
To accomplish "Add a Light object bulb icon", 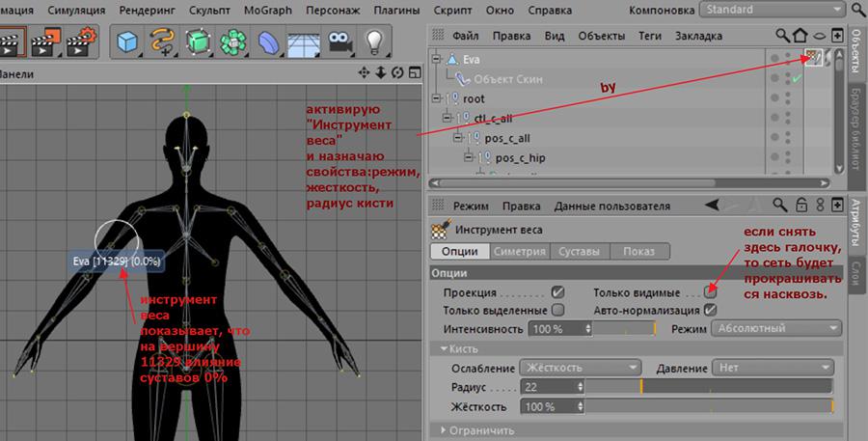I will point(375,42).
